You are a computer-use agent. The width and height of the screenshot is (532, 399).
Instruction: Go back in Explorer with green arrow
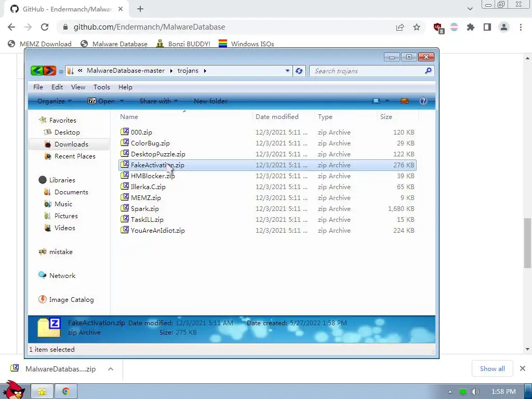point(37,71)
